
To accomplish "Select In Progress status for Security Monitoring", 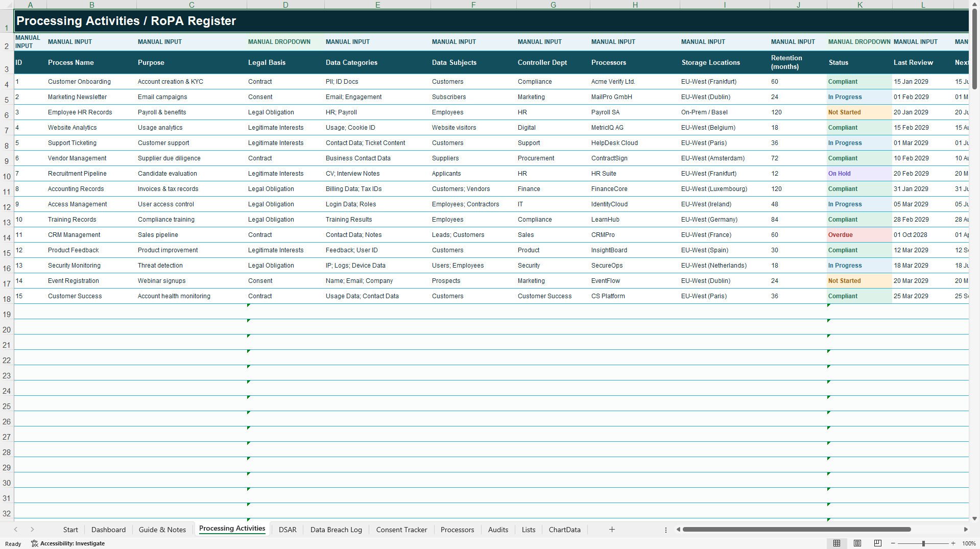I will coord(859,266).
